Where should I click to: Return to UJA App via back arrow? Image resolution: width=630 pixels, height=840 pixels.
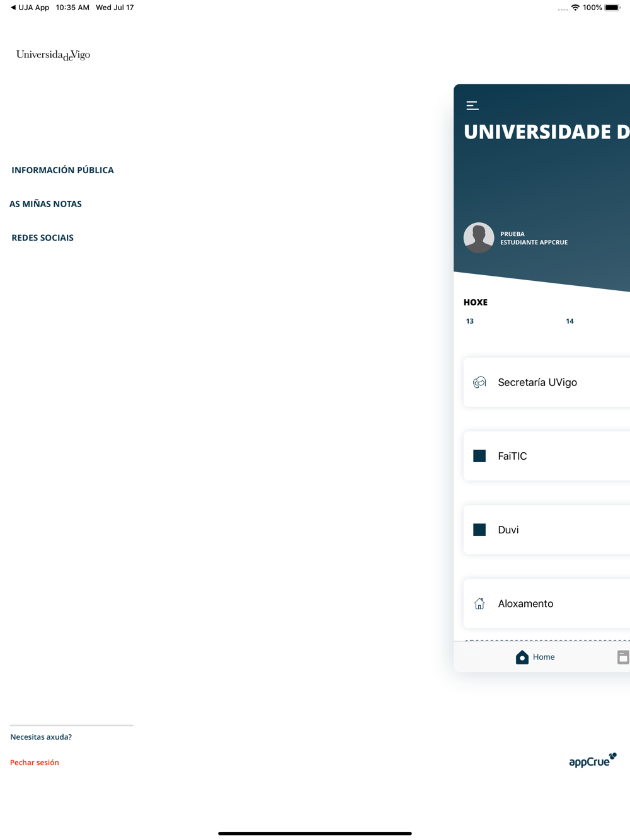coord(30,8)
